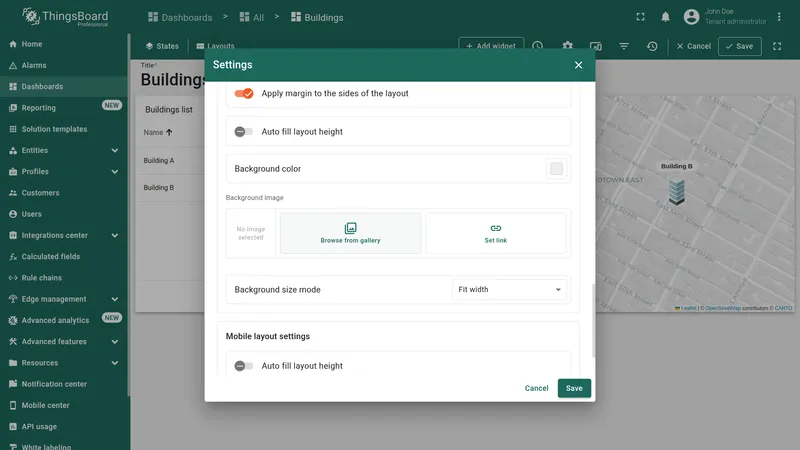
Task: Enable Auto fill layout height under layout settings
Action: [x=243, y=132]
